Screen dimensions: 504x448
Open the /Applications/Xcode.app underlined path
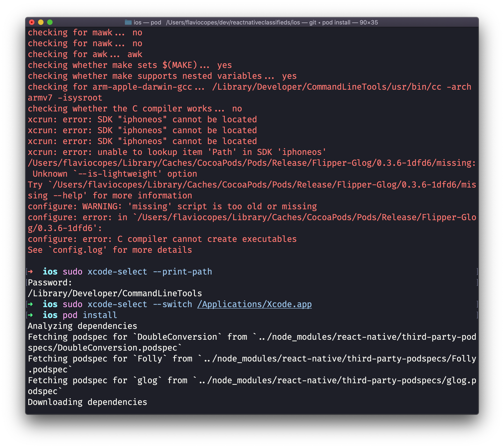(254, 304)
